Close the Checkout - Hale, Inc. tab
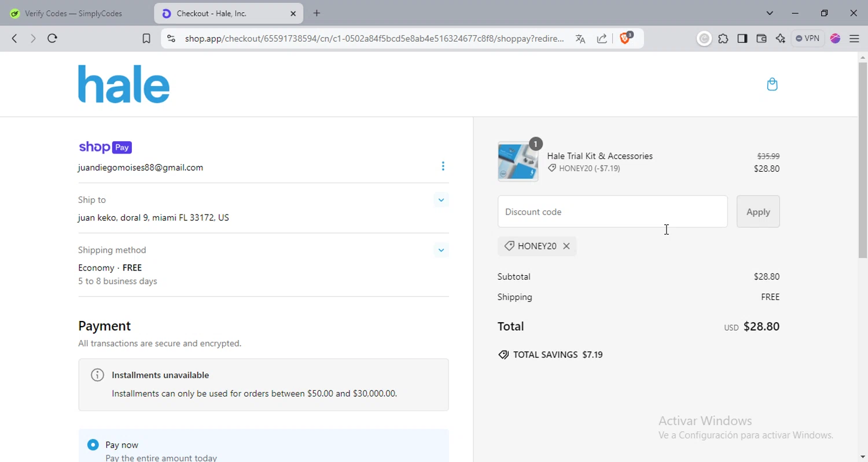The image size is (868, 462). 293,13
